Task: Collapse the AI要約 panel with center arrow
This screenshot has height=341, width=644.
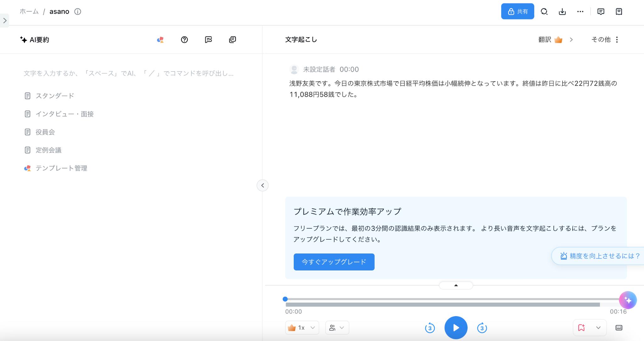Action: pos(263,185)
